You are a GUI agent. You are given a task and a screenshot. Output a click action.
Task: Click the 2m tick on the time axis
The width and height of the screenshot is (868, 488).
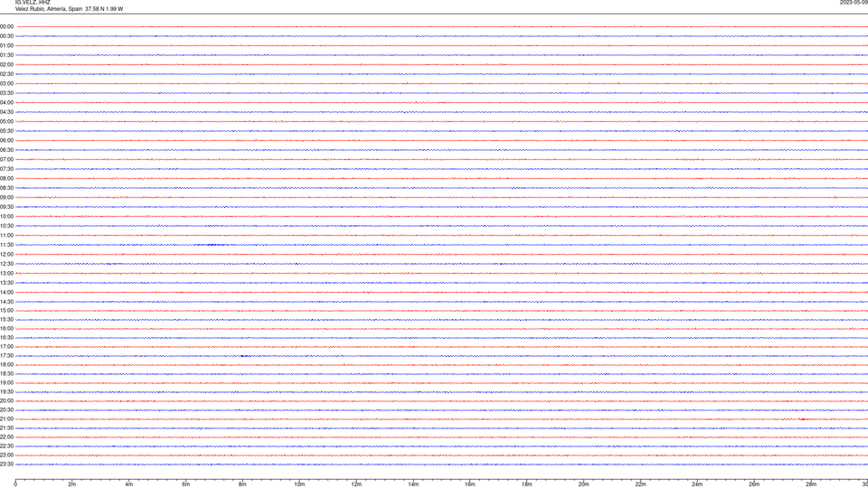click(72, 484)
